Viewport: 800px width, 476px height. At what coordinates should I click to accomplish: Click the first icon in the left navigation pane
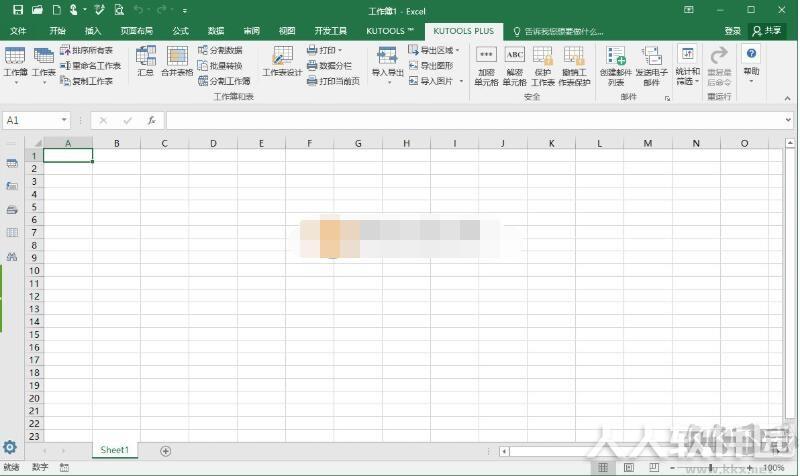click(x=12, y=163)
